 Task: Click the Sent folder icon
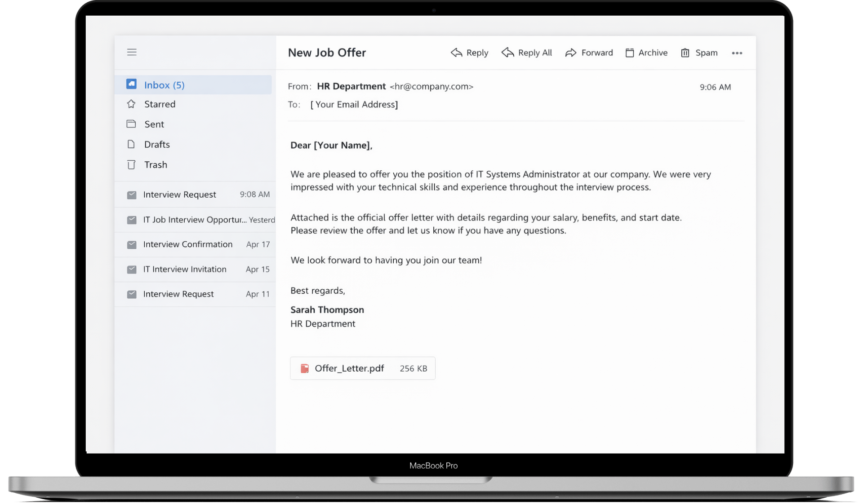(x=131, y=124)
